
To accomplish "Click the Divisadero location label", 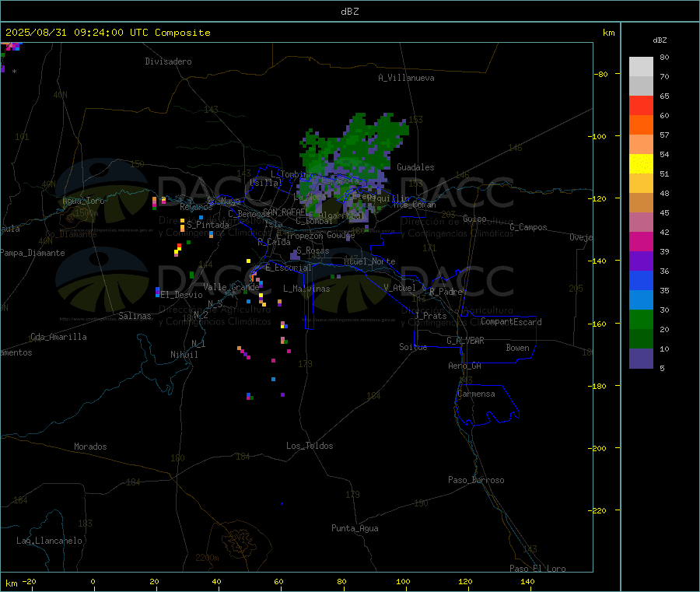I will [168, 61].
